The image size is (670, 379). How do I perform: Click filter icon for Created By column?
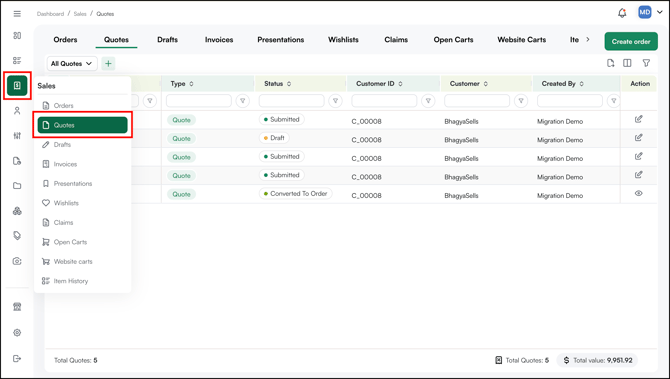[614, 101]
